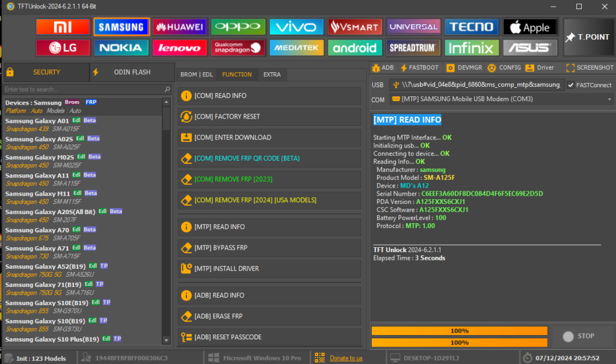Image resolution: width=616 pixels, height=364 pixels.
Task: Select the LG brand tile
Action: point(63,48)
